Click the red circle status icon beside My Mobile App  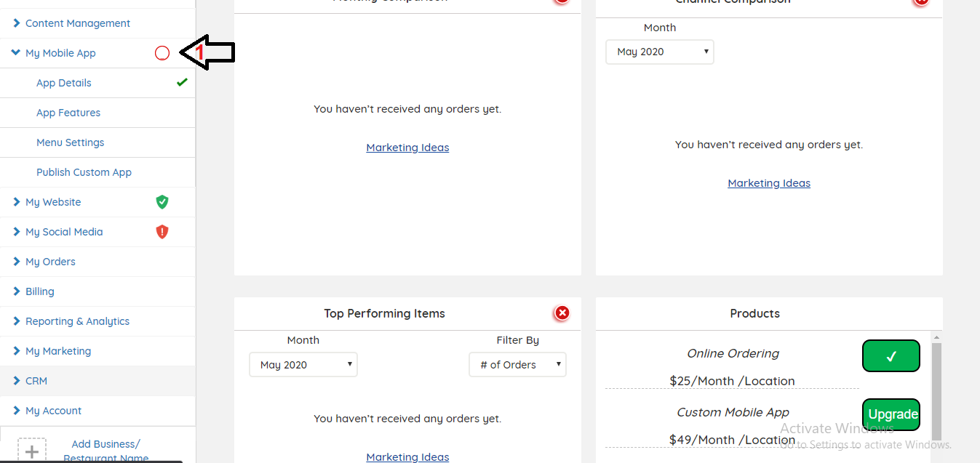pos(162,53)
